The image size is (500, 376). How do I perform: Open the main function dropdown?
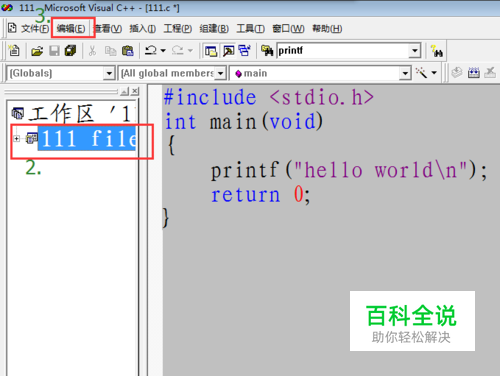405,73
